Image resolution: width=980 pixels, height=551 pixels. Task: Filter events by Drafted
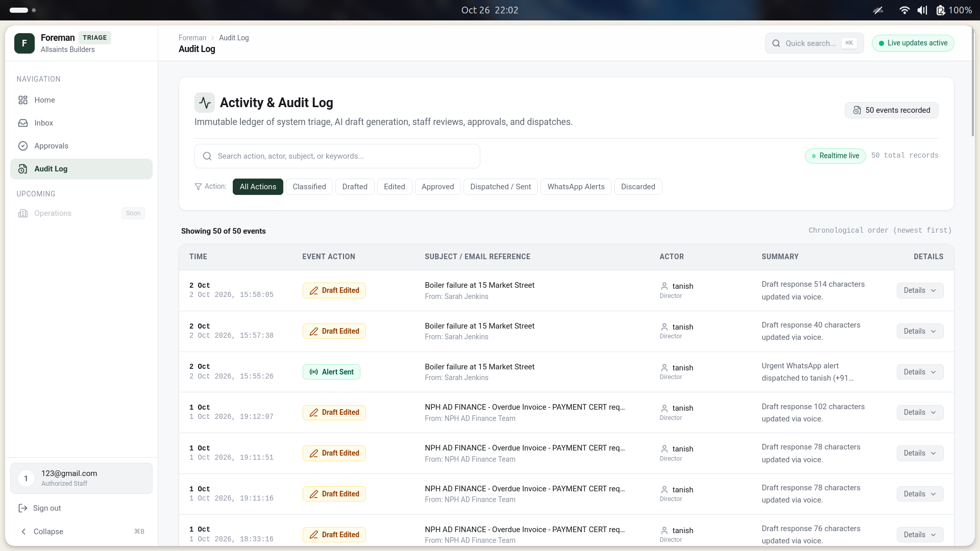355,187
